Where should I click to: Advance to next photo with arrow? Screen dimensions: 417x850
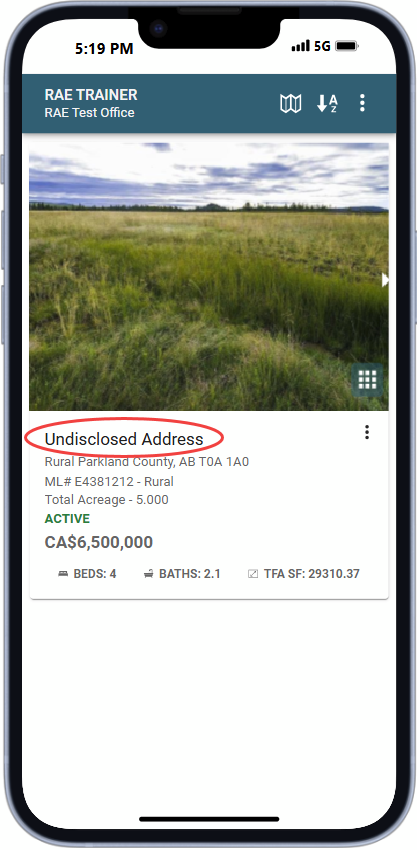point(385,280)
